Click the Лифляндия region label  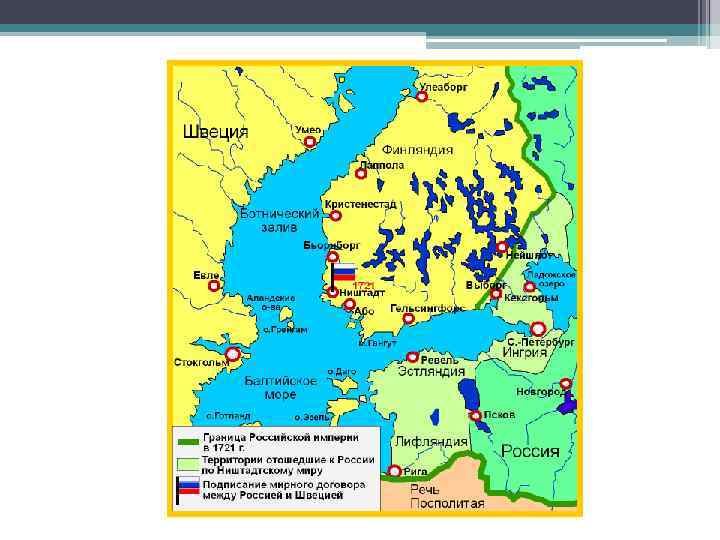pyautogui.click(x=431, y=442)
